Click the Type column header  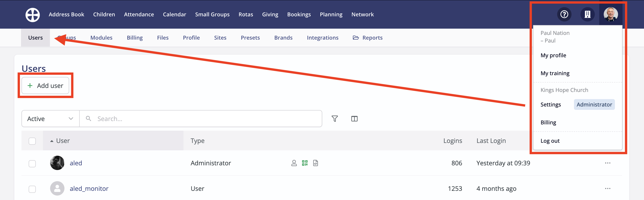(x=198, y=141)
